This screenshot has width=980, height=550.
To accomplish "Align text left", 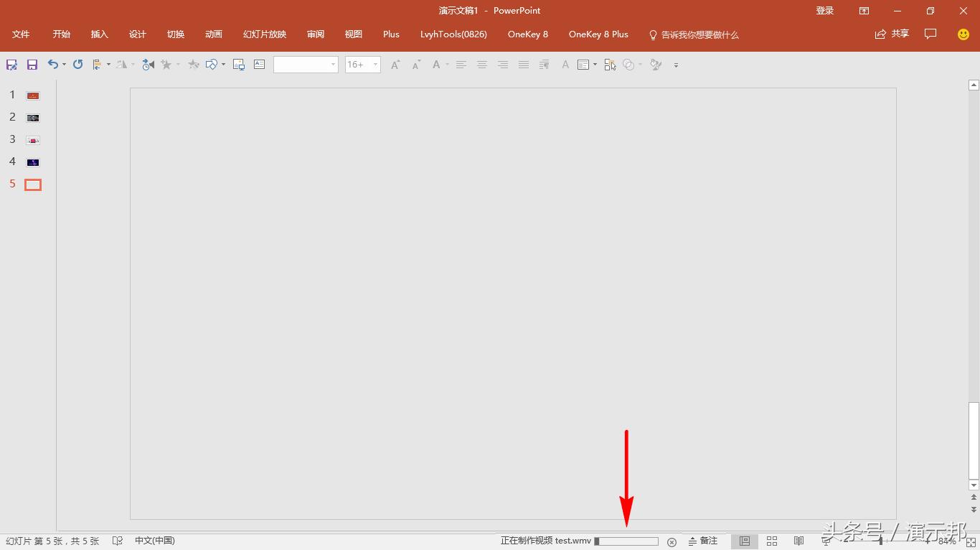I will click(461, 65).
